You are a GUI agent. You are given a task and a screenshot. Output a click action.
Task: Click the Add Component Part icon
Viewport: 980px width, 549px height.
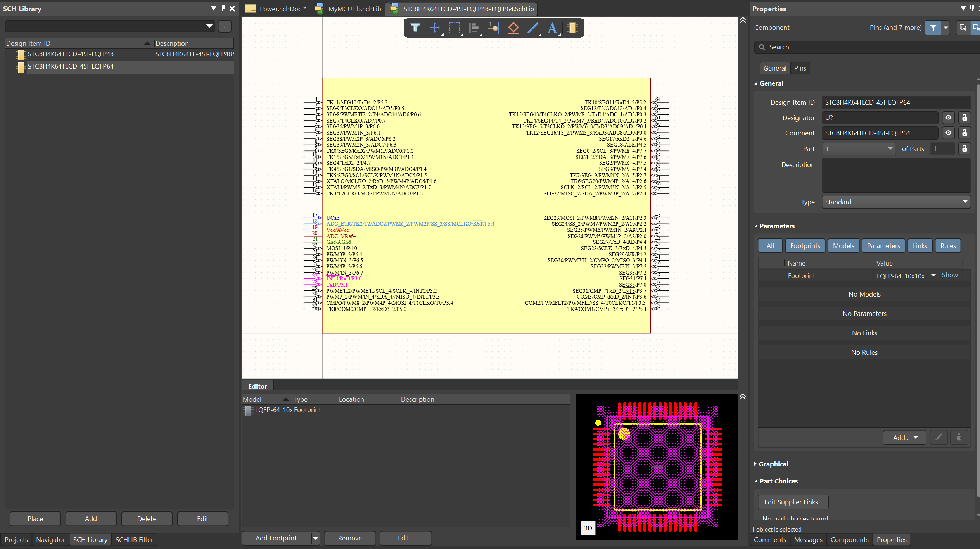(x=572, y=28)
